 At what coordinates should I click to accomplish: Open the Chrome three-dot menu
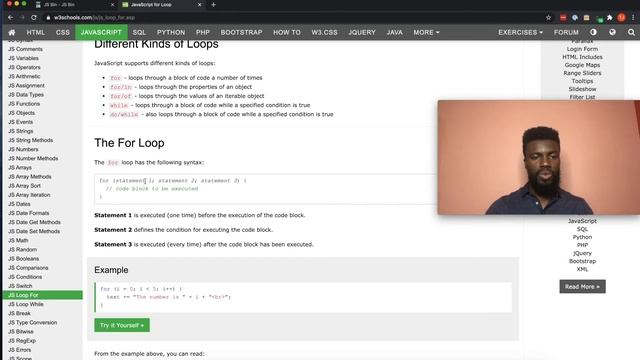pyautogui.click(x=633, y=18)
